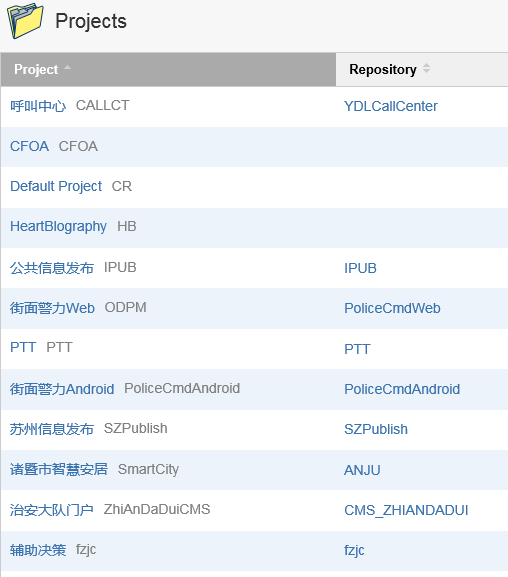Open the PoliceCmdAndroid repository link

(402, 389)
